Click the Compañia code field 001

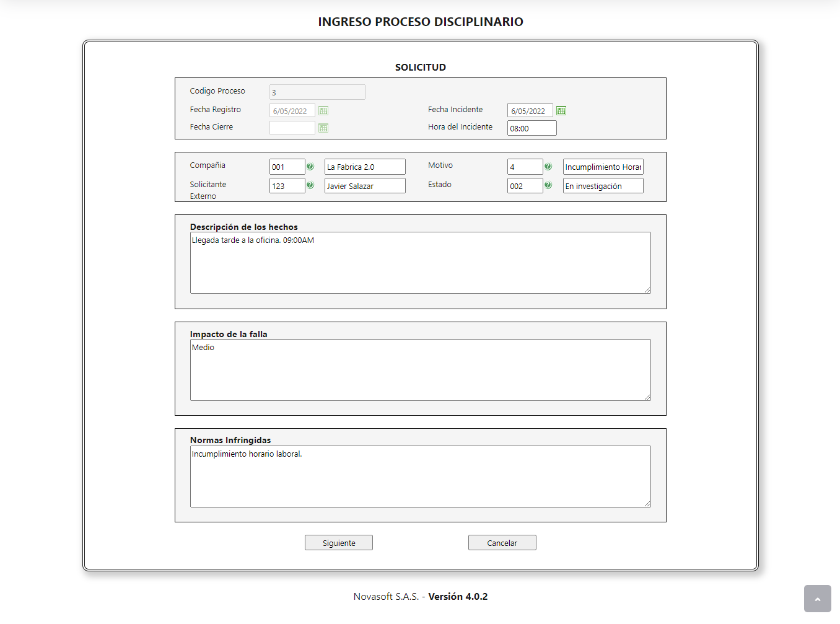pyautogui.click(x=287, y=167)
